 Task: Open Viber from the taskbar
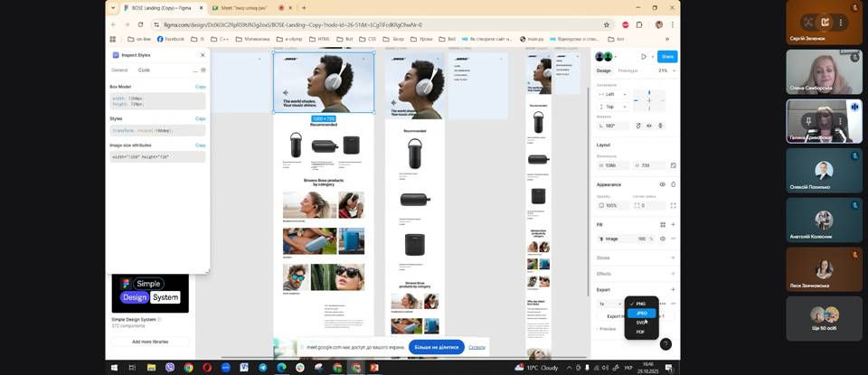click(170, 367)
